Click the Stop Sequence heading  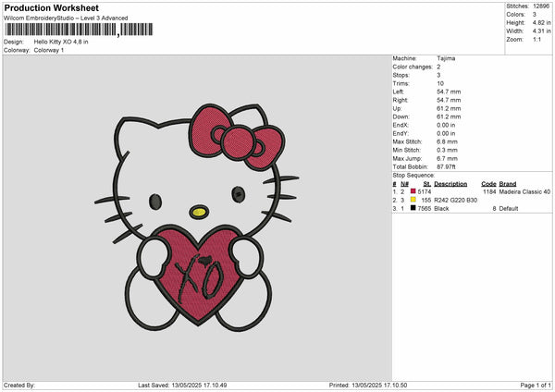413,174
